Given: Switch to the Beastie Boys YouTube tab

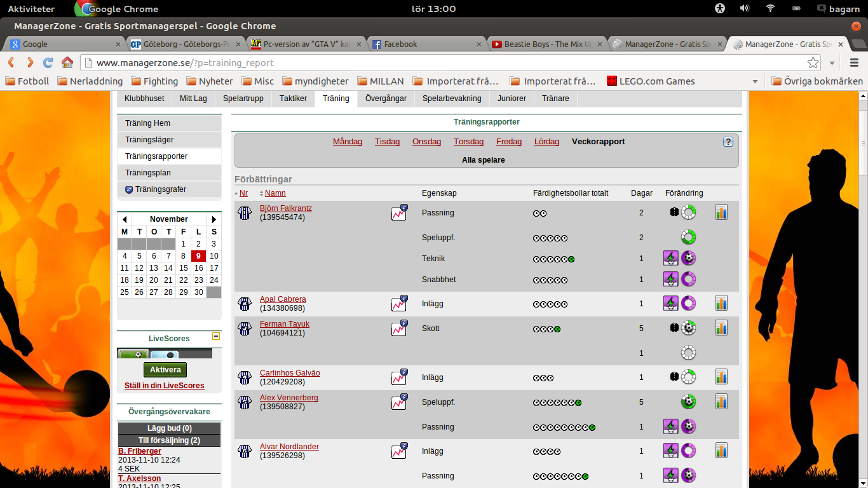Looking at the screenshot, I should point(548,44).
